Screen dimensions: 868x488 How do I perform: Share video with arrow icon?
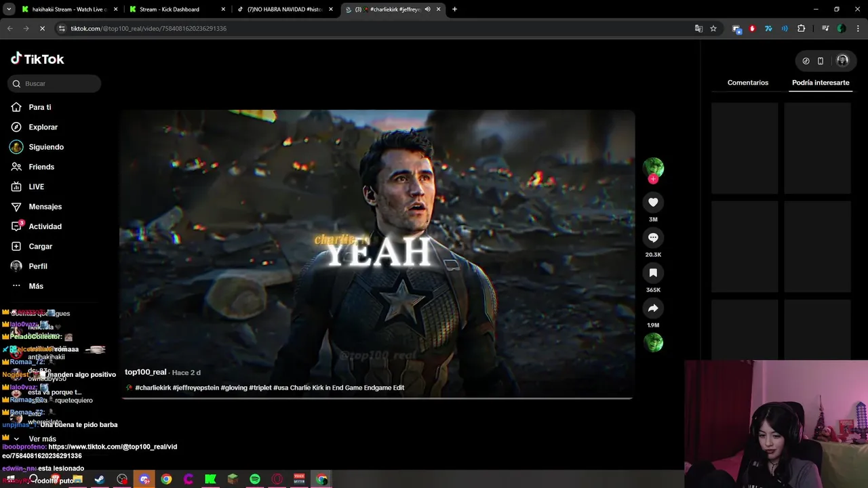pyautogui.click(x=653, y=308)
